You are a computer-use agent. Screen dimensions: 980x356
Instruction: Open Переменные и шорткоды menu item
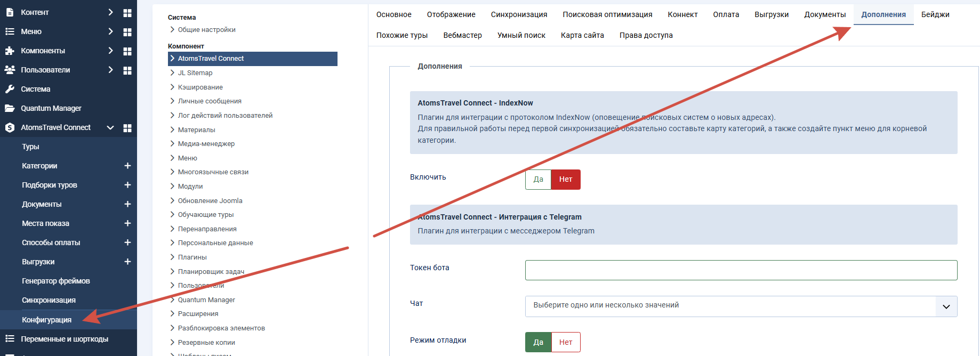[x=65, y=339]
